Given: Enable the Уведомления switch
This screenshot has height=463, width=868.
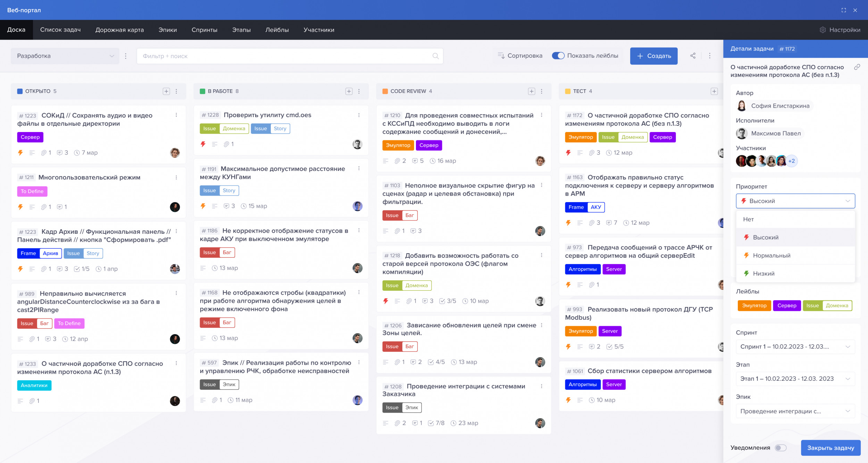Looking at the screenshot, I should click(x=781, y=448).
